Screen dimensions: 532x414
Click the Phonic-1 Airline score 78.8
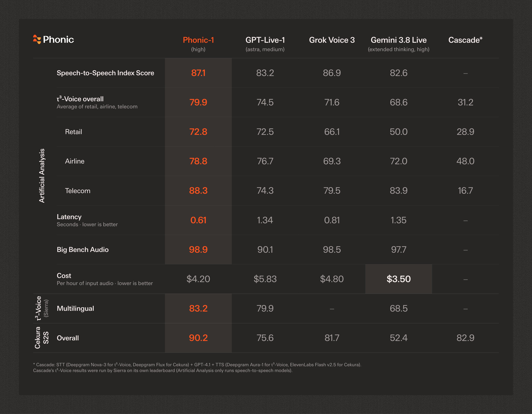point(198,161)
